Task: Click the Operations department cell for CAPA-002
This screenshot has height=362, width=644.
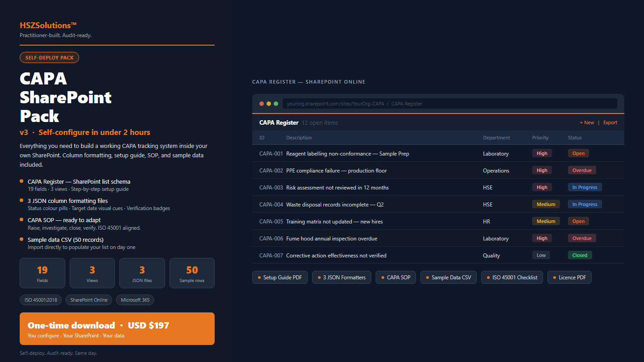Action: [x=496, y=171]
